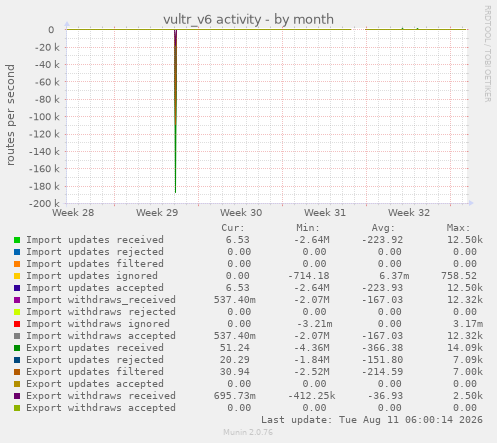Click the Max: column header
Image resolution: width=497 pixels, height=443 pixels.
click(458, 228)
